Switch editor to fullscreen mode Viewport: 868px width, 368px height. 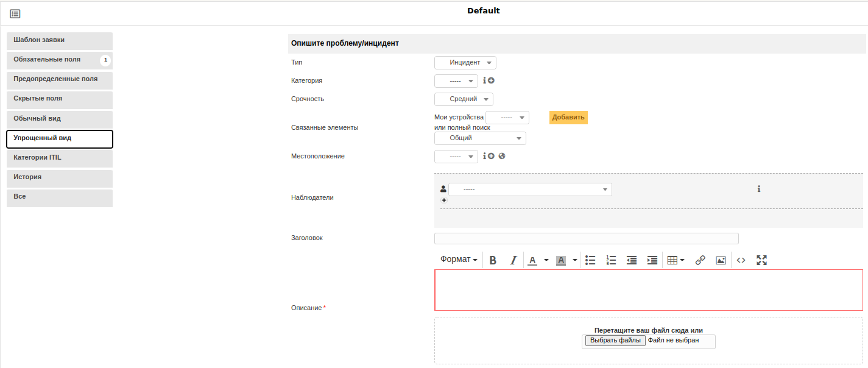(761, 260)
